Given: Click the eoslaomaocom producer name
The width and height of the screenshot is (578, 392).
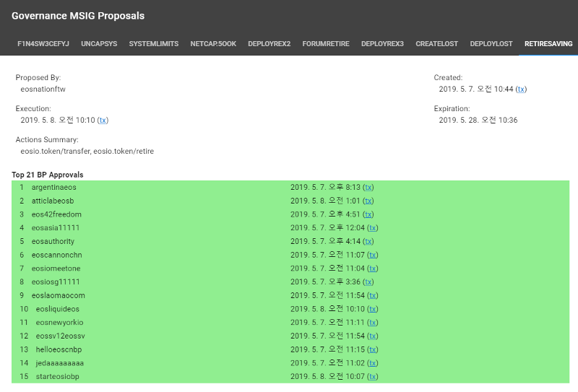Looking at the screenshot, I should 59,295.
